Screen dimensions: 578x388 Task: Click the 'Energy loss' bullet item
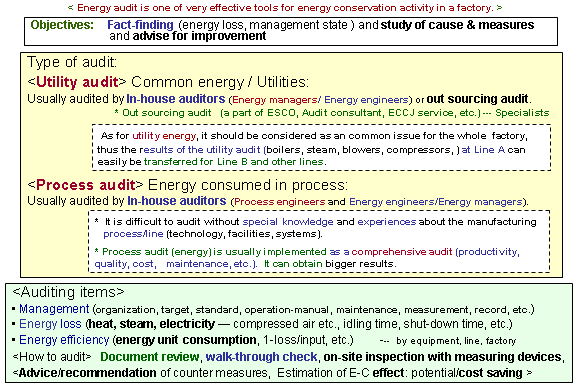(50, 324)
